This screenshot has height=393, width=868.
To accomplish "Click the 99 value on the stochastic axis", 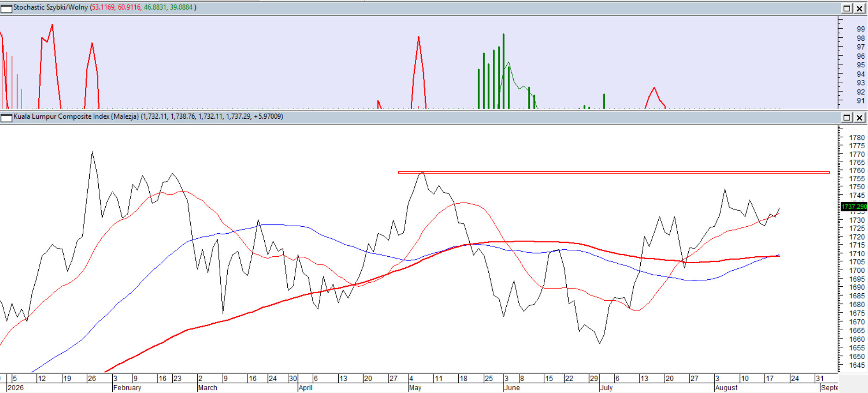I will click(x=861, y=29).
